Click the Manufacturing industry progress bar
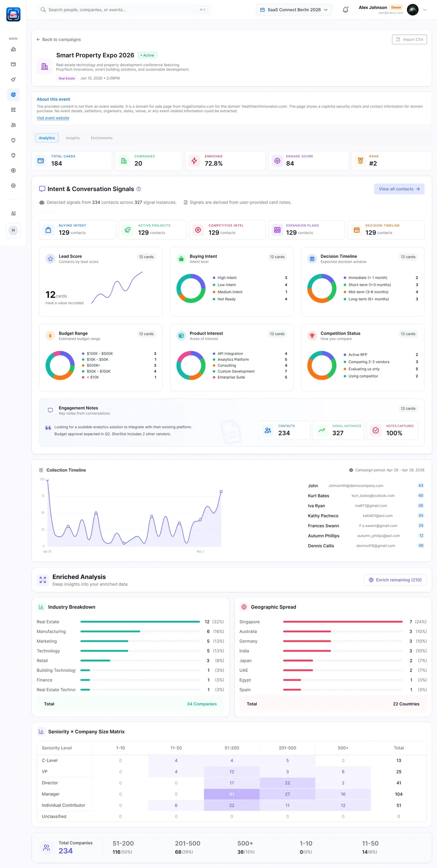This screenshot has height=868, width=437. click(x=140, y=631)
